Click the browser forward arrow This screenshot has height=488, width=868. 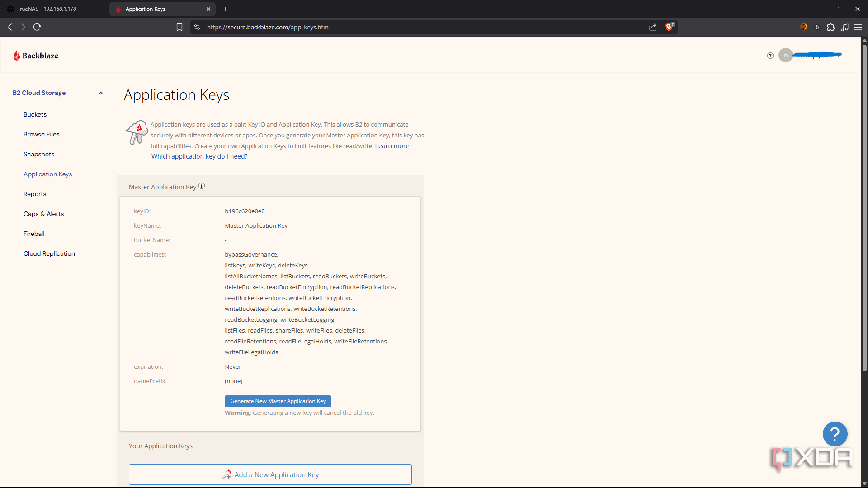(x=23, y=27)
